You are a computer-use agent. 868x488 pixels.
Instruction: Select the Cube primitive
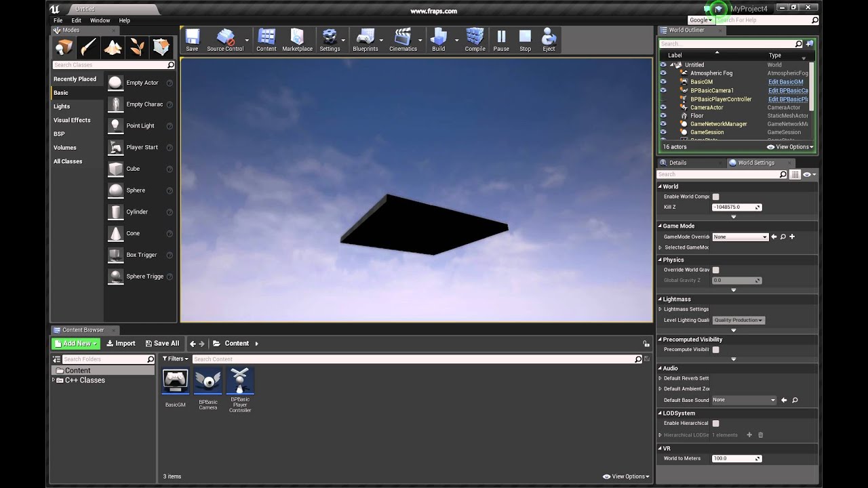pyautogui.click(x=140, y=169)
